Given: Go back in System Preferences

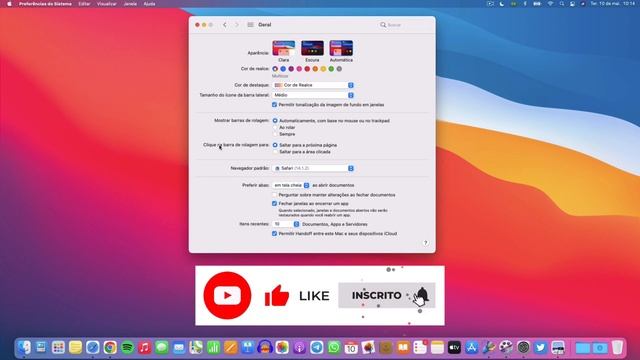Looking at the screenshot, I should tap(225, 25).
